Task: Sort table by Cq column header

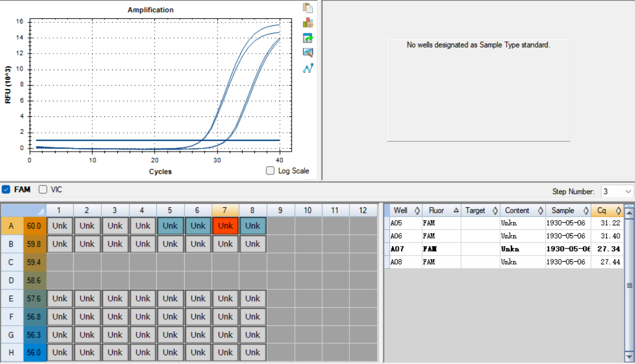Action: (x=607, y=210)
